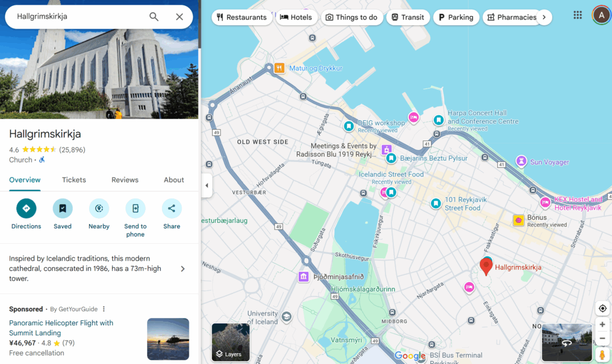Click the Þjóðminjasafnið museum marker
Viewport: 612px width, 364px height.
click(x=304, y=277)
